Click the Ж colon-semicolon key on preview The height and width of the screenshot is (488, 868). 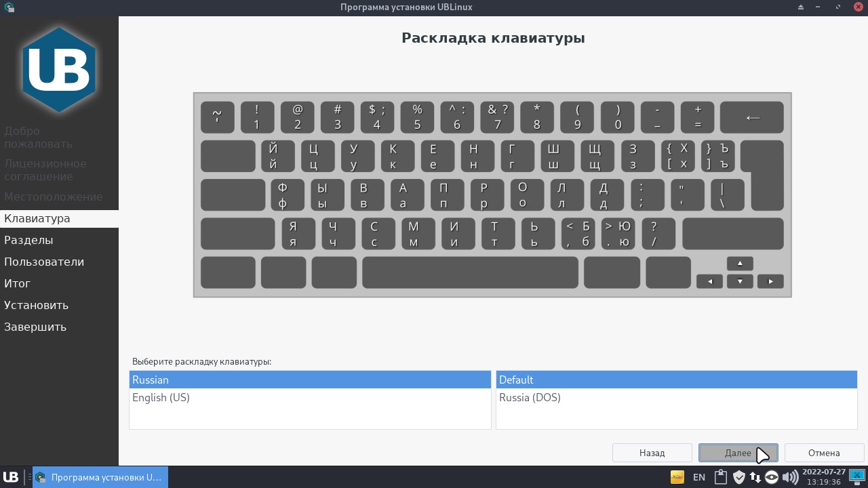click(x=647, y=195)
